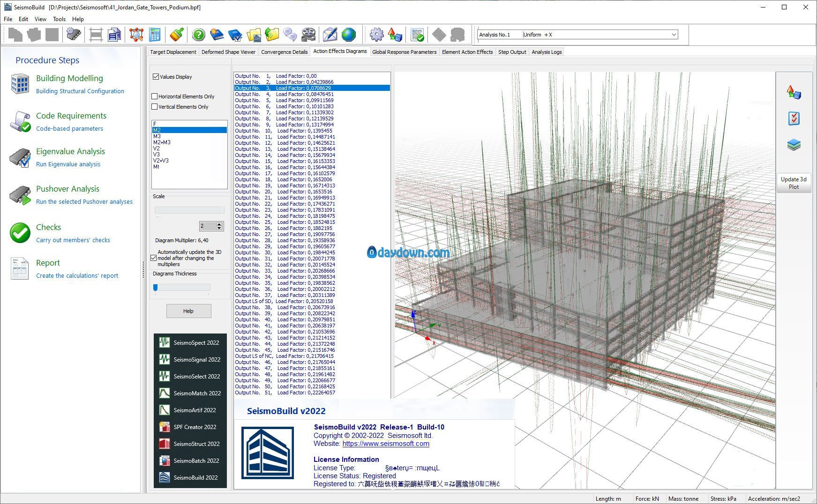
Task: Click the Update 3d Plot button
Action: pyautogui.click(x=794, y=183)
